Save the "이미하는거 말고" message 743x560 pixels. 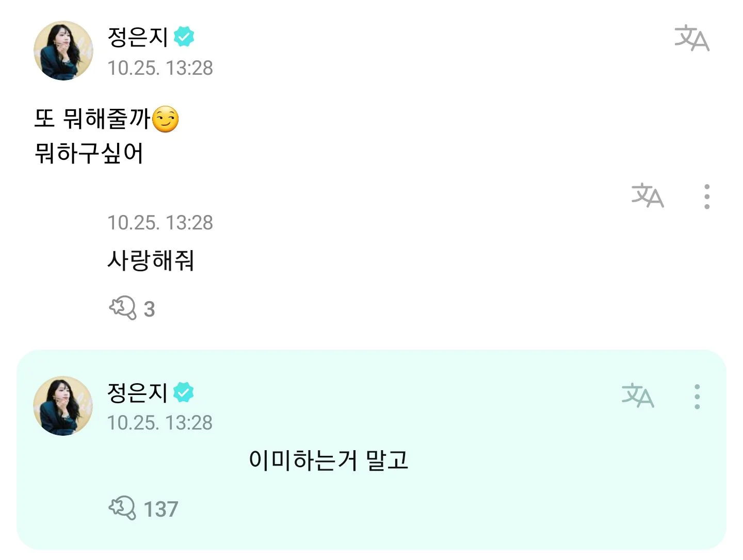pyautogui.click(x=122, y=508)
